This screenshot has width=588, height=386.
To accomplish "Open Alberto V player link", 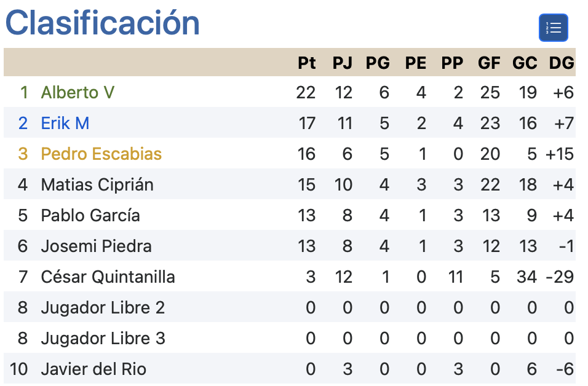I will pyautogui.click(x=77, y=93).
